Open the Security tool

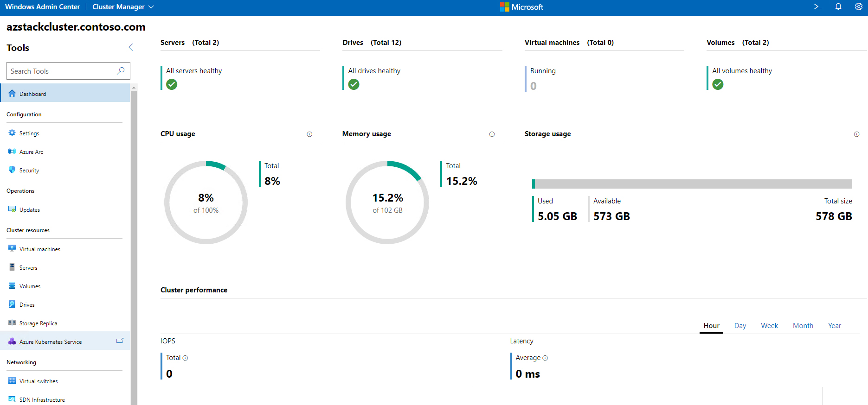[x=65, y=170]
